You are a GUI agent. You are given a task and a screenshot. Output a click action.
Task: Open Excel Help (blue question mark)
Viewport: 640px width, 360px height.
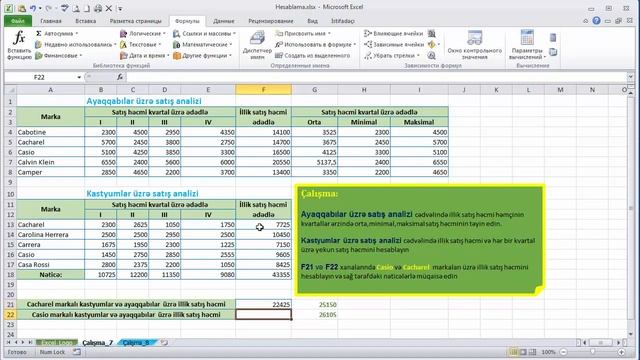(596, 20)
